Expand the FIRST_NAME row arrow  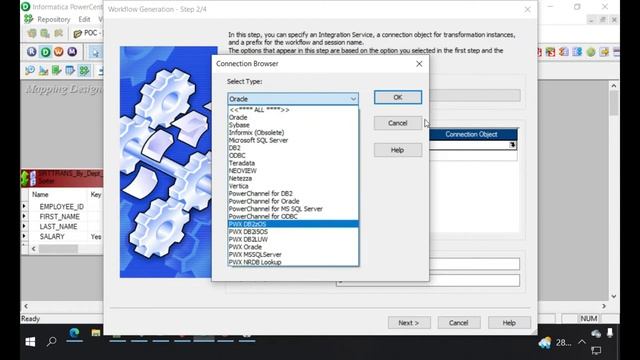[x=24, y=216]
